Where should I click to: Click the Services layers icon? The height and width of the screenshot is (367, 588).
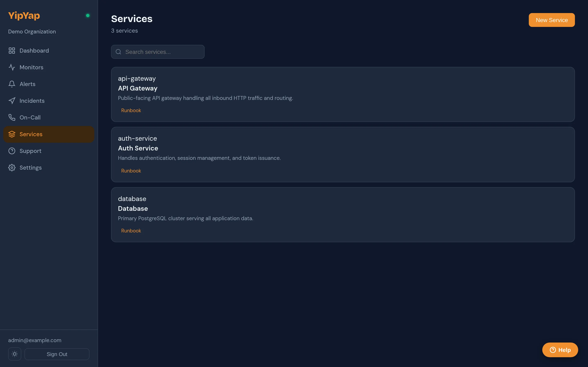(12, 134)
